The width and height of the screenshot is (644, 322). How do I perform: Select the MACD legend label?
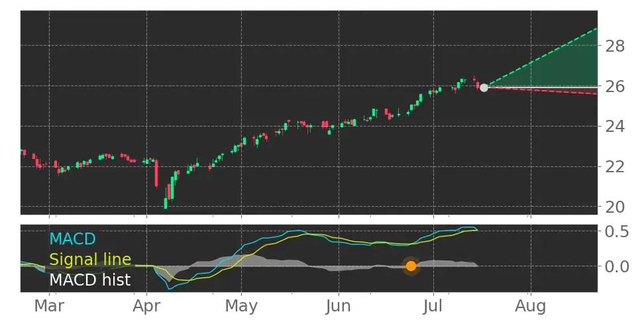click(72, 239)
